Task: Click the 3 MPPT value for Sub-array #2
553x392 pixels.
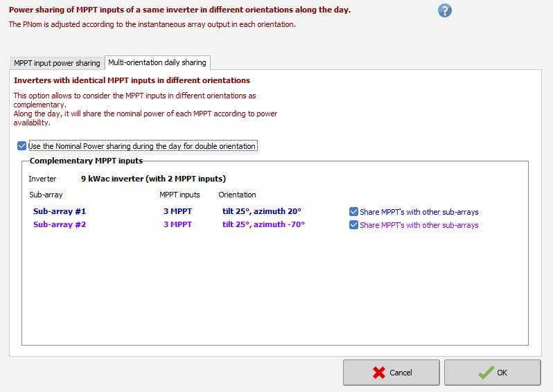Action: click(x=177, y=225)
